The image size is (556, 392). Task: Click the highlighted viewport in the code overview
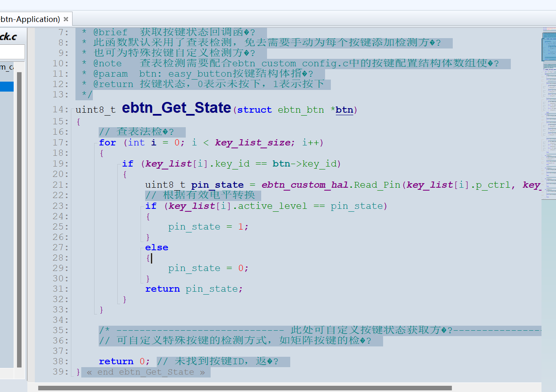pos(549,50)
